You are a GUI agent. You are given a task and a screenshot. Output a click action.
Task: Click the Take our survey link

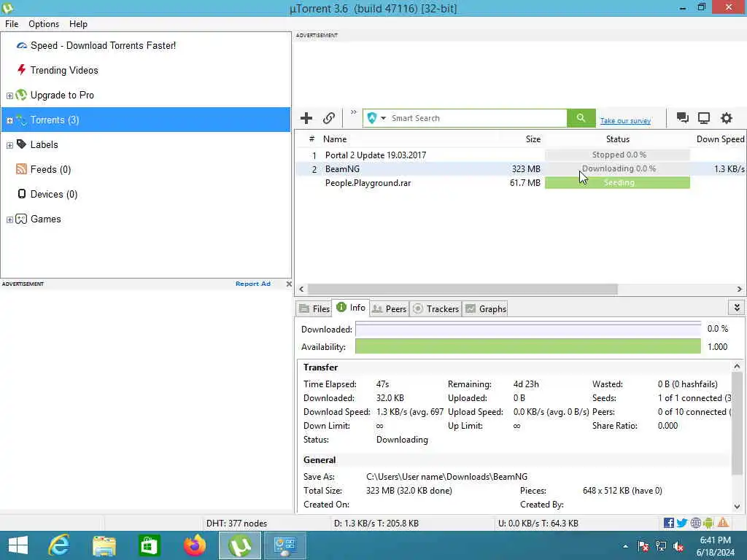click(x=625, y=121)
